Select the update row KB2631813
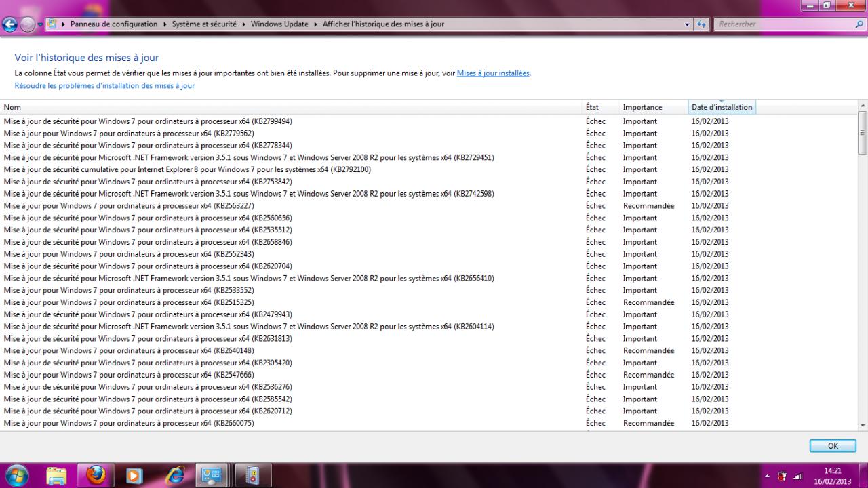The height and width of the screenshot is (488, 868). pos(429,339)
